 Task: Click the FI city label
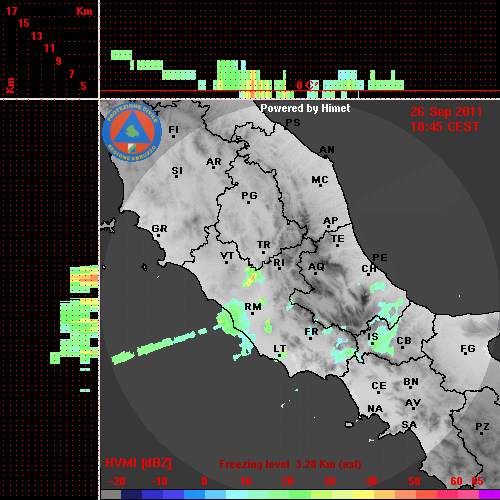173,129
